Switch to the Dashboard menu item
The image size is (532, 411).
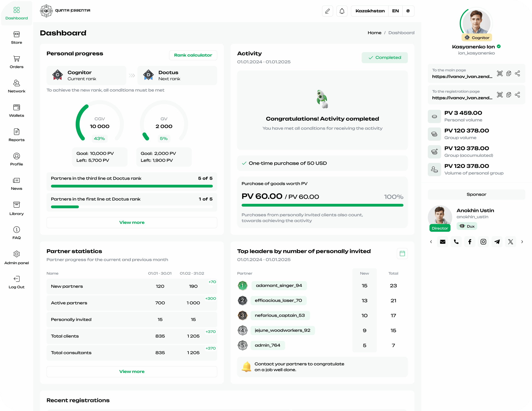pyautogui.click(x=16, y=13)
